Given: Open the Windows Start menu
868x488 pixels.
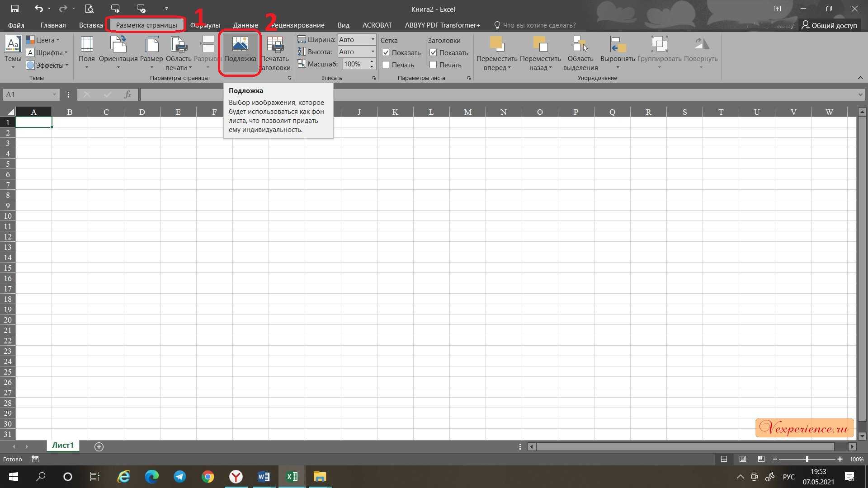Looking at the screenshot, I should [13, 477].
